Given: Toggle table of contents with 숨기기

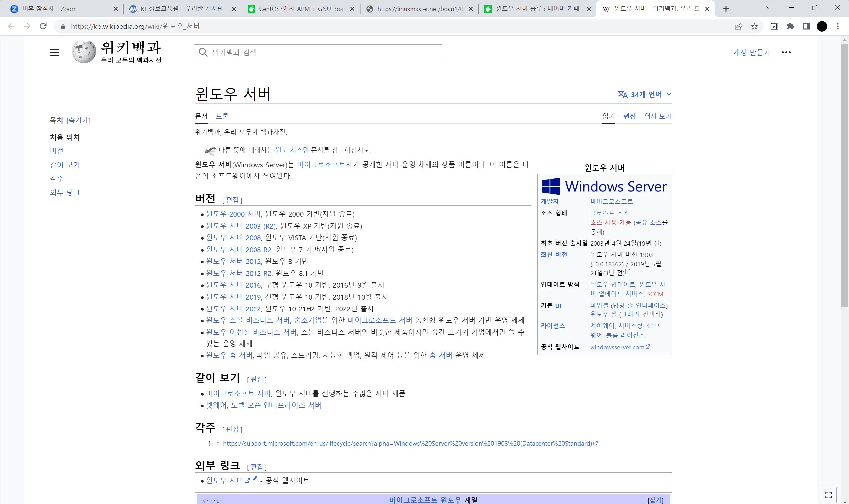Looking at the screenshot, I should pyautogui.click(x=78, y=120).
